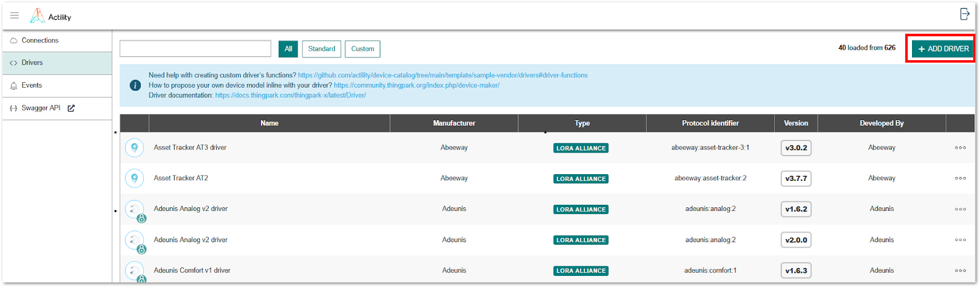Open more options for Asset Tracker AT2
The image size is (980, 287).
click(x=960, y=178)
